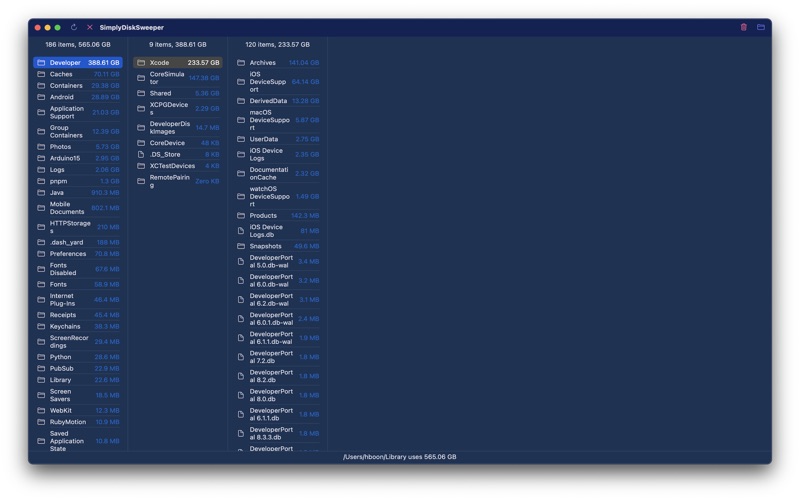
Task: Select the RemotePairing folder
Action: [x=178, y=181]
